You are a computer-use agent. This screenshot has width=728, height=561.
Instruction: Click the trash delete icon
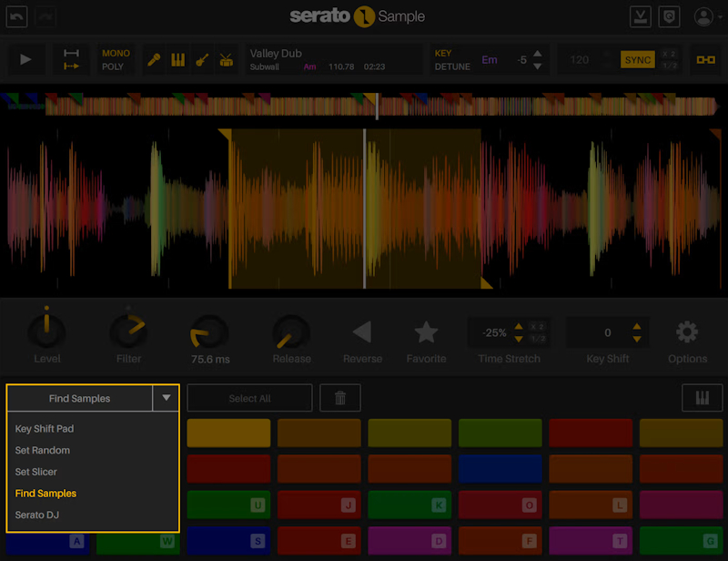point(339,398)
